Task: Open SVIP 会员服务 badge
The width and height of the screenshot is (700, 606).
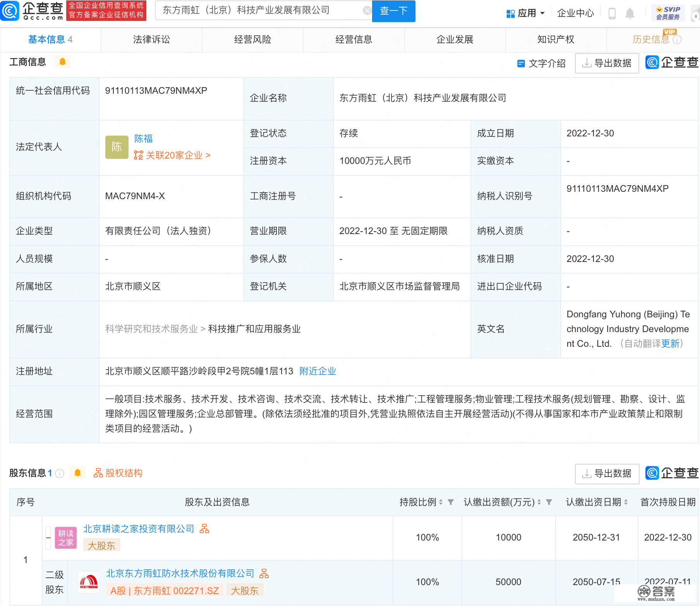Action: tap(668, 13)
